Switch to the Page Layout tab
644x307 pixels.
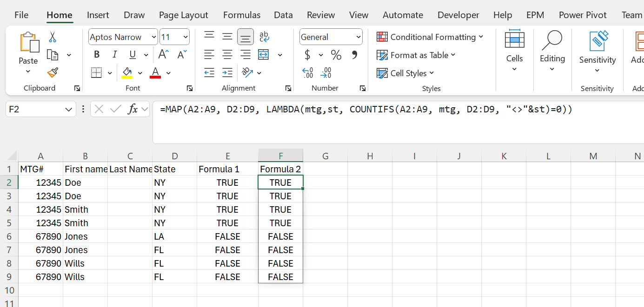tap(184, 15)
